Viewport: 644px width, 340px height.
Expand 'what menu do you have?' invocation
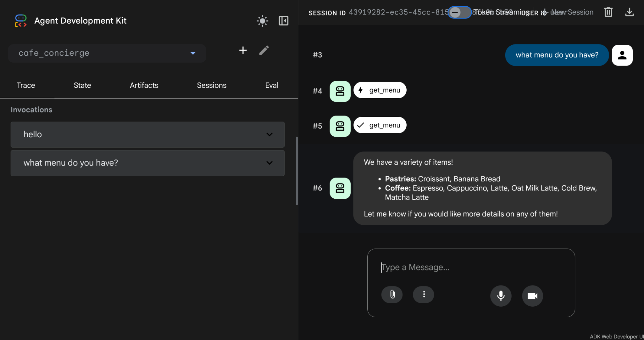click(x=147, y=163)
